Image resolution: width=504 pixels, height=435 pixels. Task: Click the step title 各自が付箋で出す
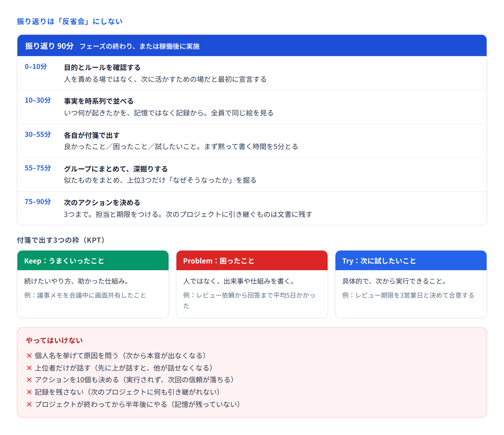[x=92, y=135]
